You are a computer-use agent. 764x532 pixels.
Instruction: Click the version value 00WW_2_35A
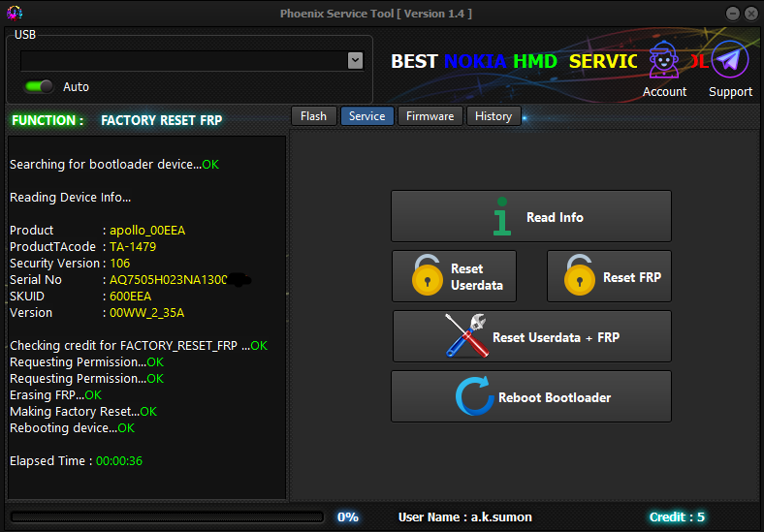pyautogui.click(x=146, y=313)
